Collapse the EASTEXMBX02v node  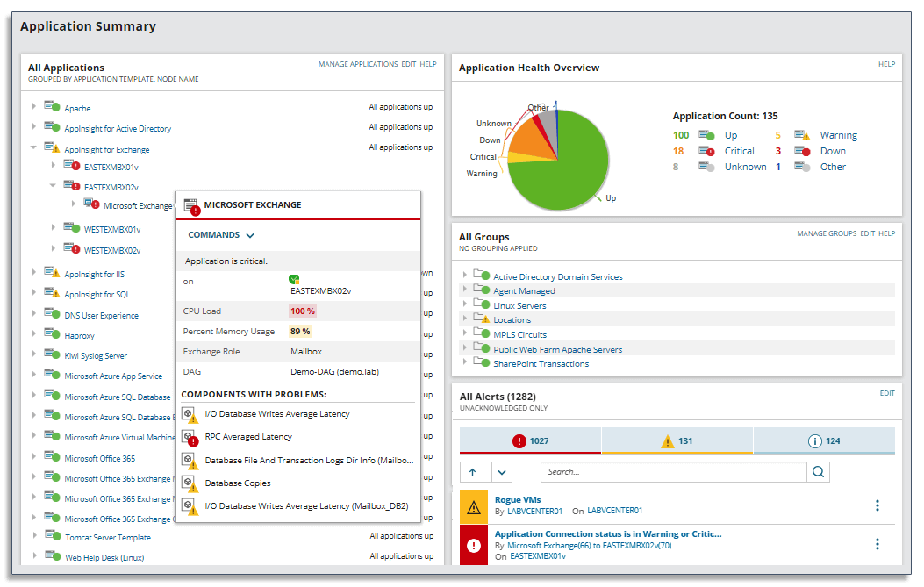tap(53, 185)
